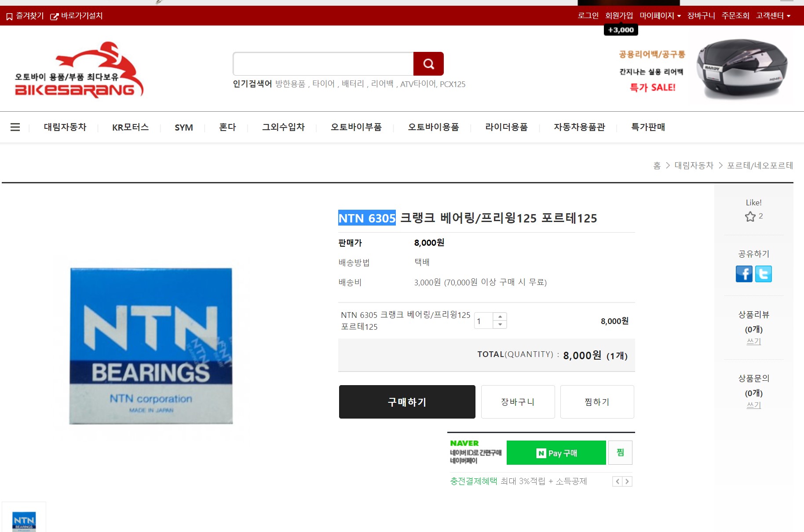Click the popular keyword 배터리

click(x=353, y=84)
